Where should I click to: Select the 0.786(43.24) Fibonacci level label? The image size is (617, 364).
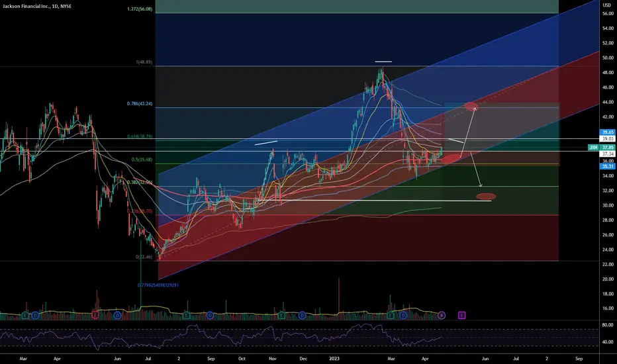pos(140,104)
